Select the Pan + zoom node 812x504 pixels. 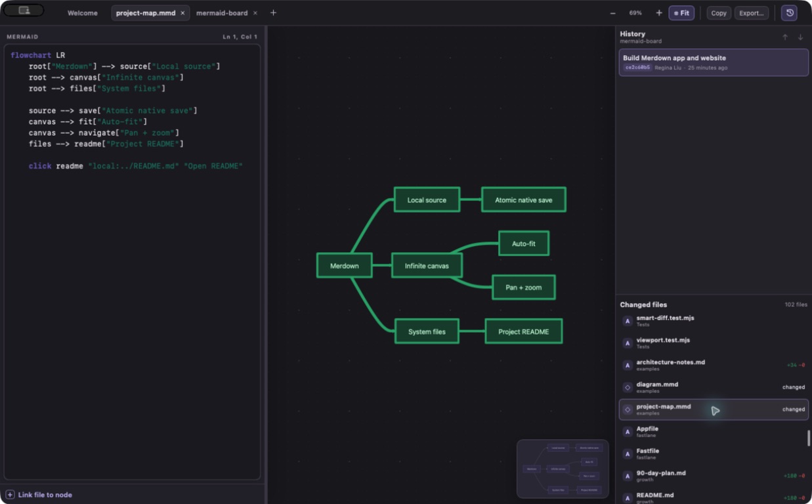coord(524,287)
